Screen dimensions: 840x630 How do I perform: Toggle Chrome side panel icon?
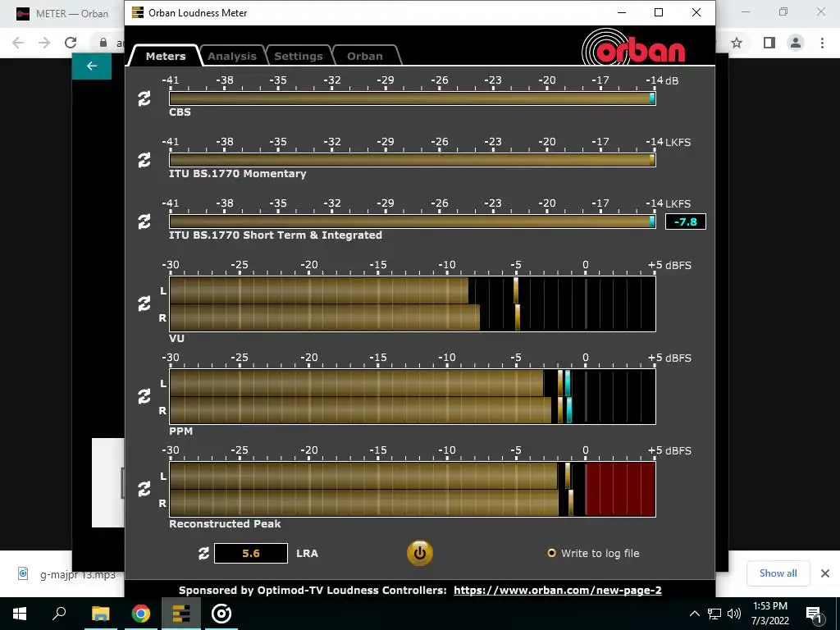pos(769,43)
